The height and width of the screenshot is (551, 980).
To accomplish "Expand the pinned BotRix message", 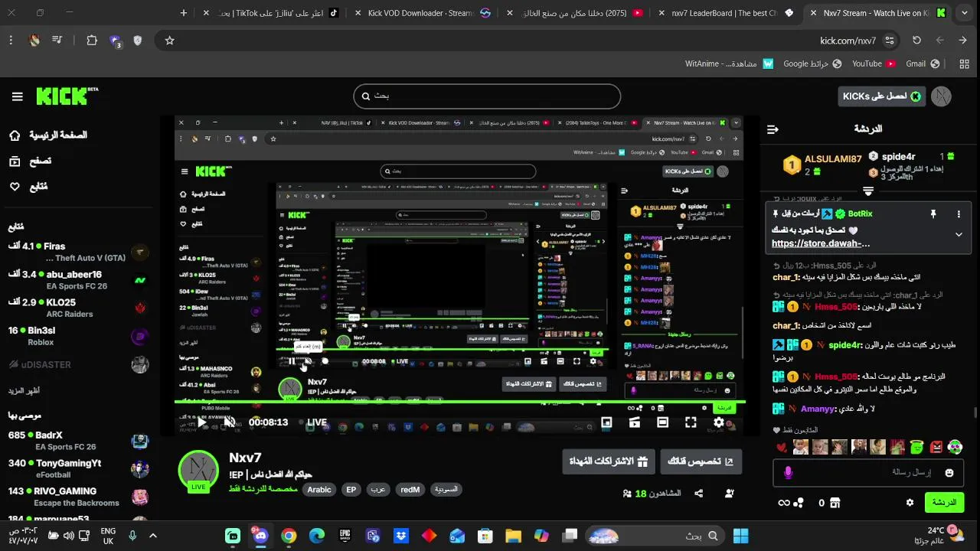I will 959,235.
